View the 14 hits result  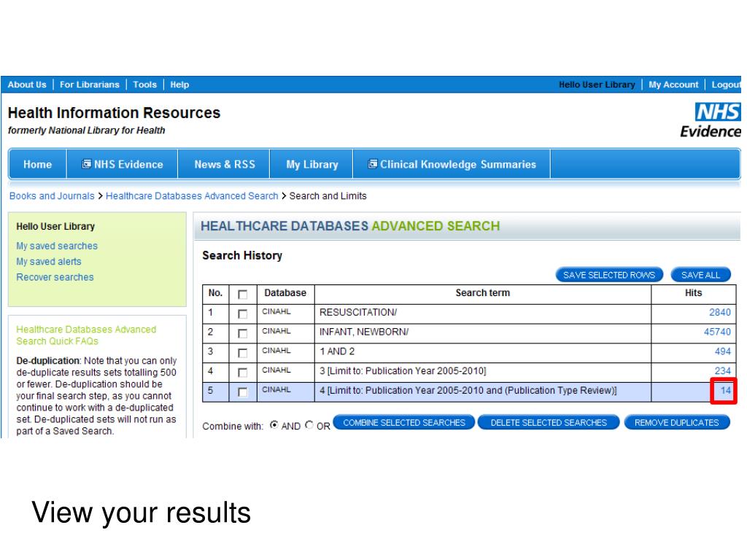tap(726, 391)
